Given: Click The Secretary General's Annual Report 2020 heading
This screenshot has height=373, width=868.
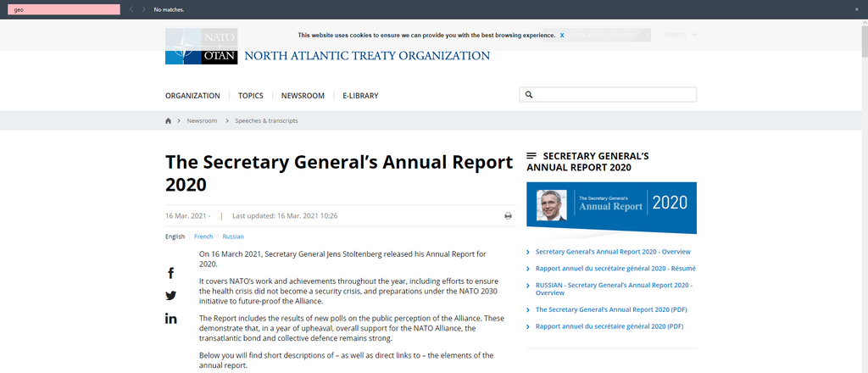Looking at the screenshot, I should pyautogui.click(x=339, y=173).
